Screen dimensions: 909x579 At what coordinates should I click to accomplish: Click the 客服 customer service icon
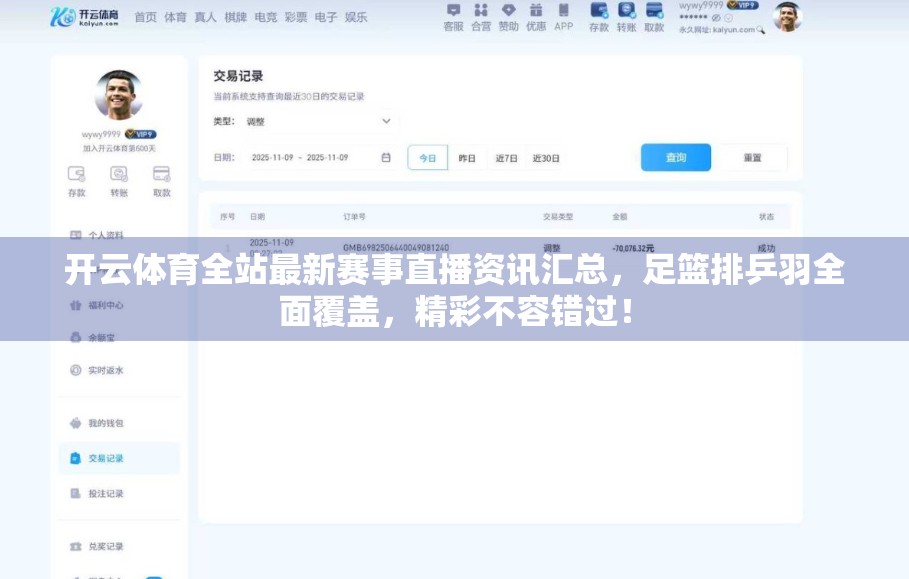pyautogui.click(x=454, y=18)
